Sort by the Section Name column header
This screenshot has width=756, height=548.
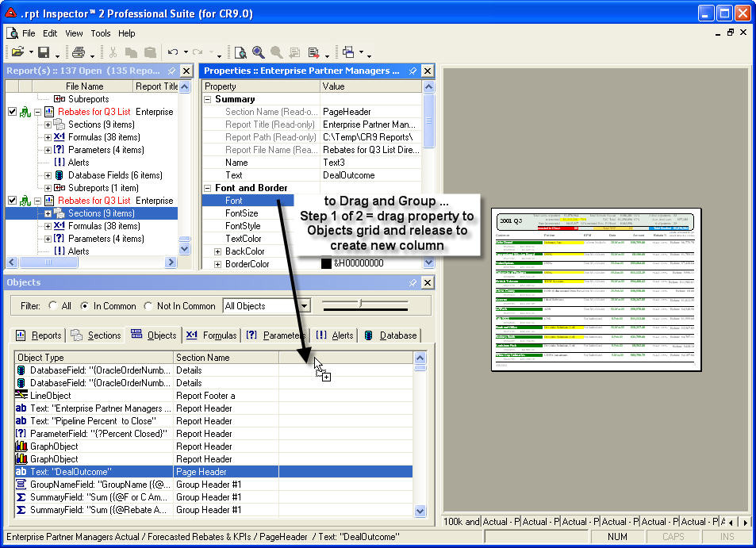click(x=225, y=357)
